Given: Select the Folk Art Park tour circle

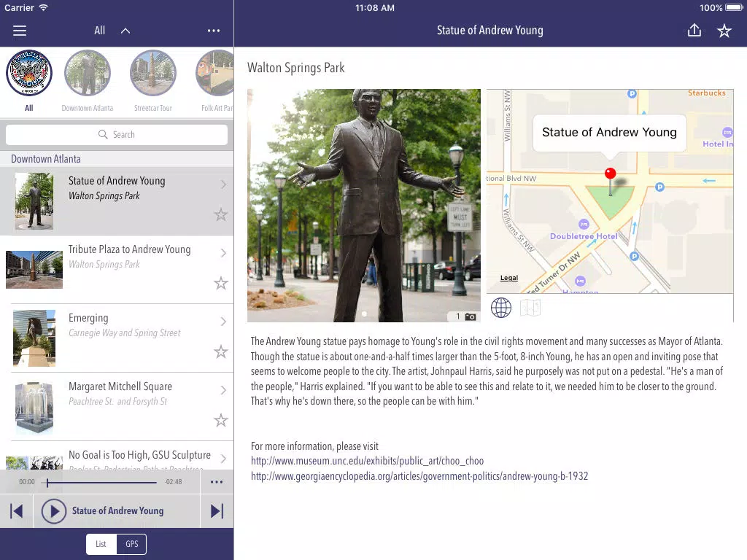Looking at the screenshot, I should (215, 73).
